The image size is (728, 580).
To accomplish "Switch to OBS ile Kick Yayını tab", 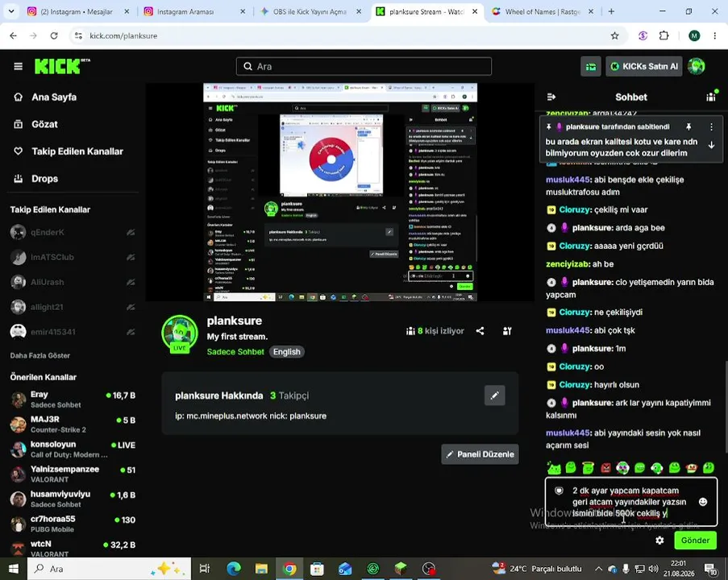I will coord(310,11).
